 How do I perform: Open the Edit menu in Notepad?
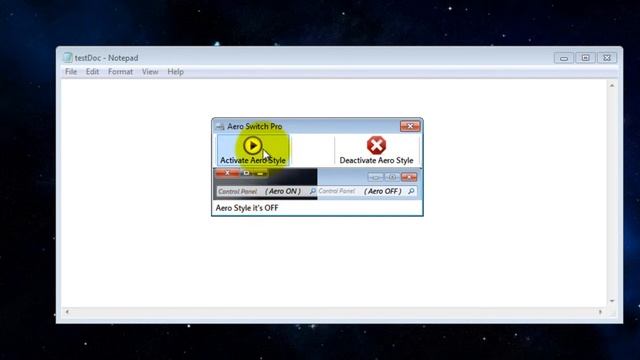click(92, 72)
